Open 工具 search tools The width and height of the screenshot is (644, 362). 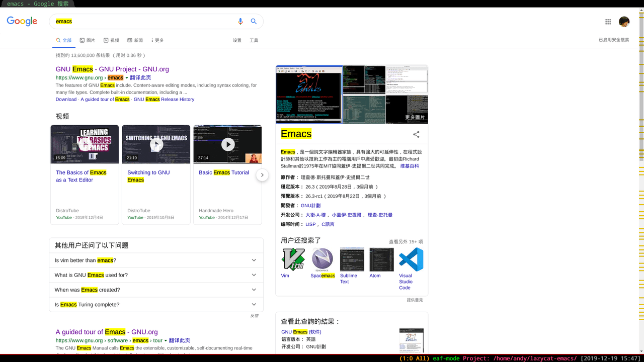click(254, 40)
